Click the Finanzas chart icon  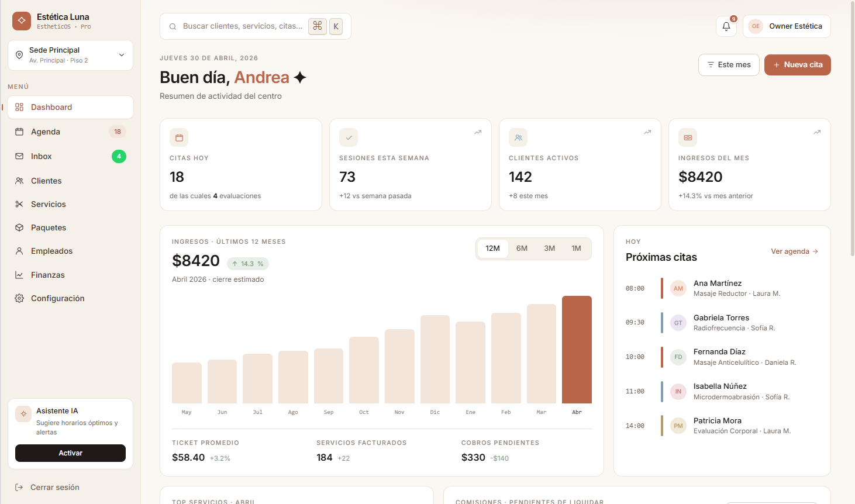[x=19, y=275]
